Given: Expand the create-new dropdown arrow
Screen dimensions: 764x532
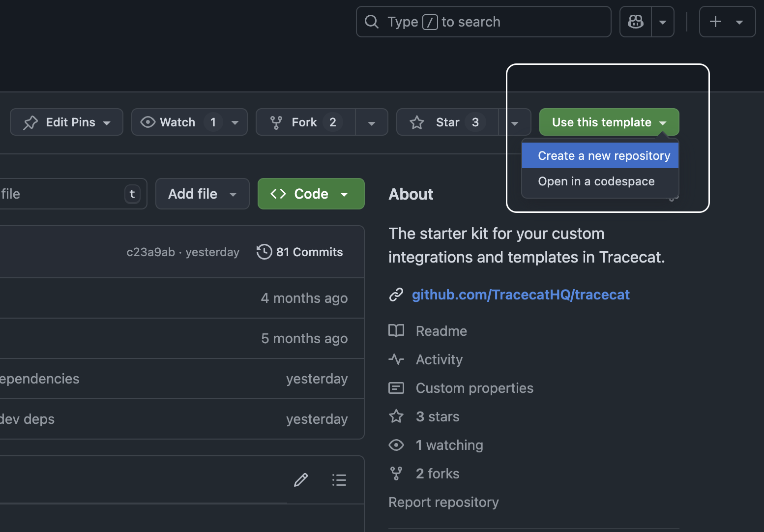Looking at the screenshot, I should [739, 22].
